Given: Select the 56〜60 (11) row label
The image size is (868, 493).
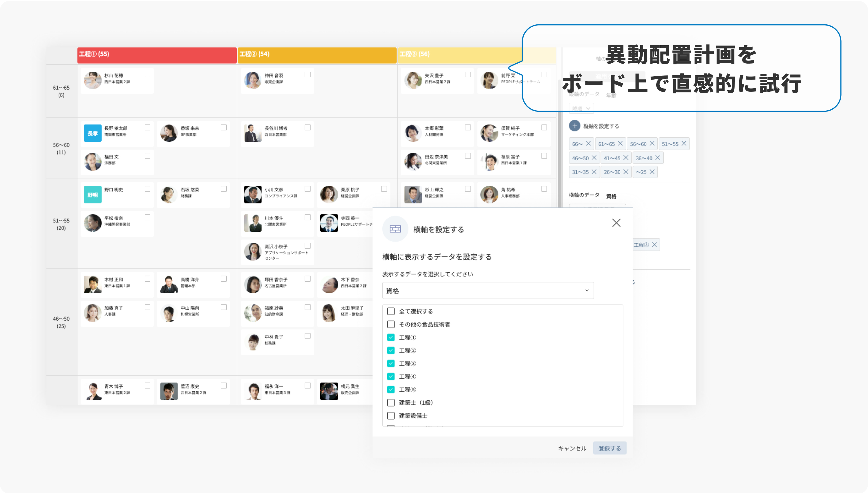Looking at the screenshot, I should [x=61, y=148].
